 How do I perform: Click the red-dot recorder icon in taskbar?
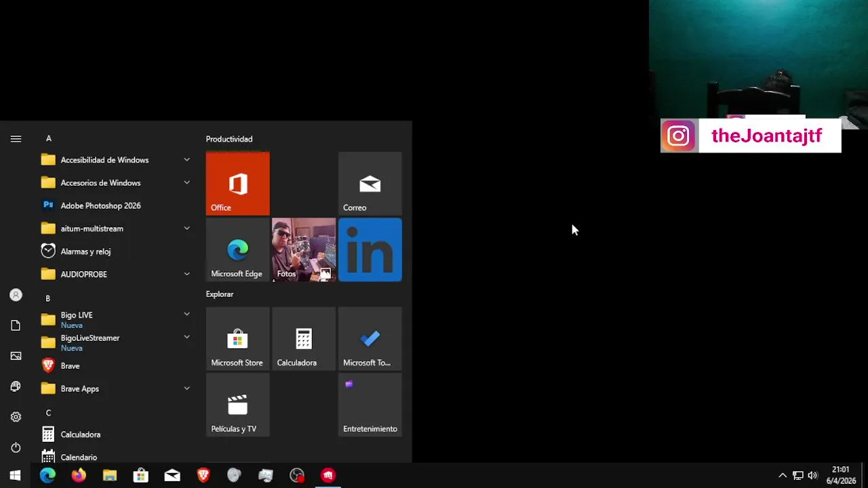(297, 475)
